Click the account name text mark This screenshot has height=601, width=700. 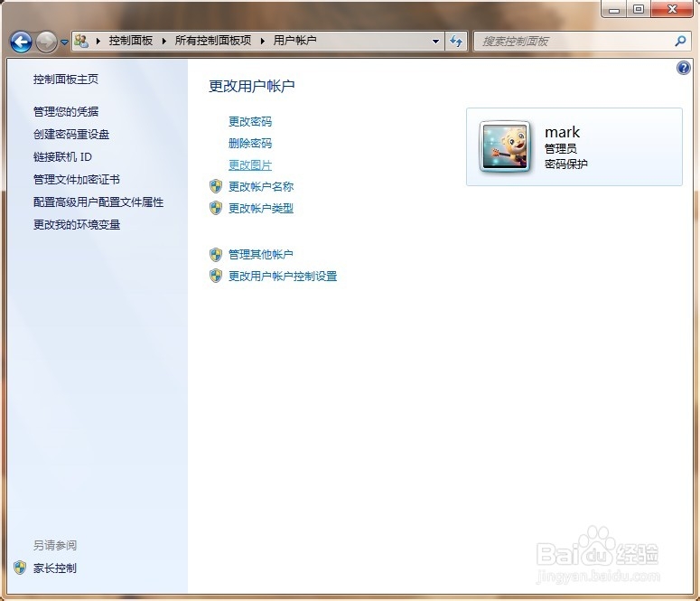562,132
